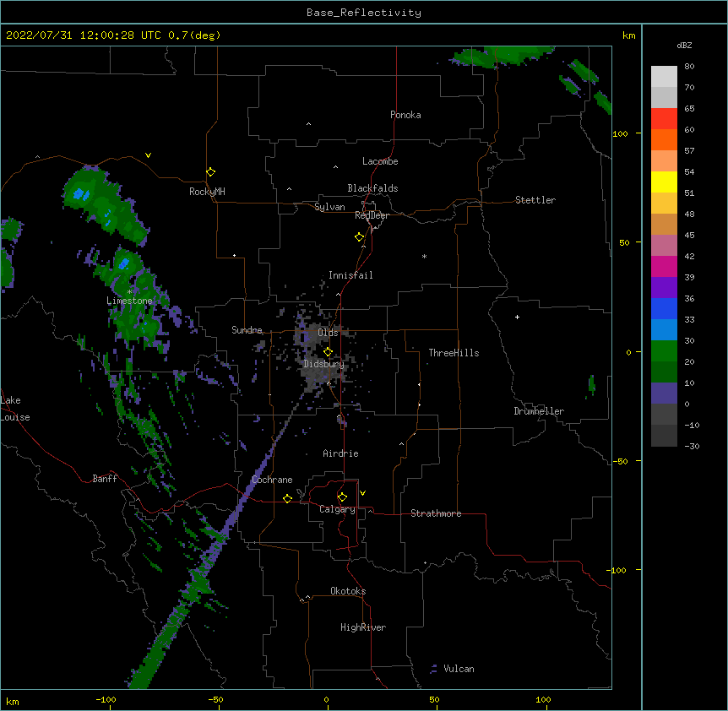Click the Sylvan label
Image resolution: width=728 pixels, height=711 pixels.
[x=329, y=207]
